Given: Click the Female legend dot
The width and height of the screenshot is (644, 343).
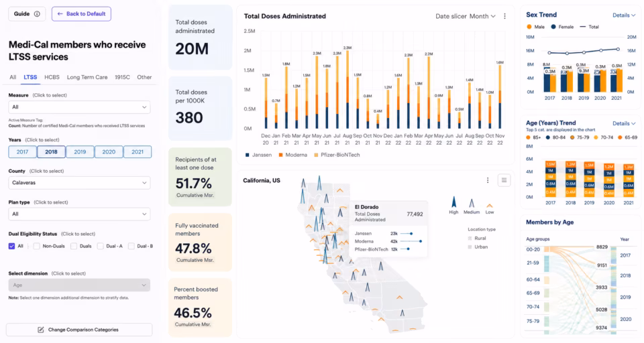Looking at the screenshot, I should (553, 27).
